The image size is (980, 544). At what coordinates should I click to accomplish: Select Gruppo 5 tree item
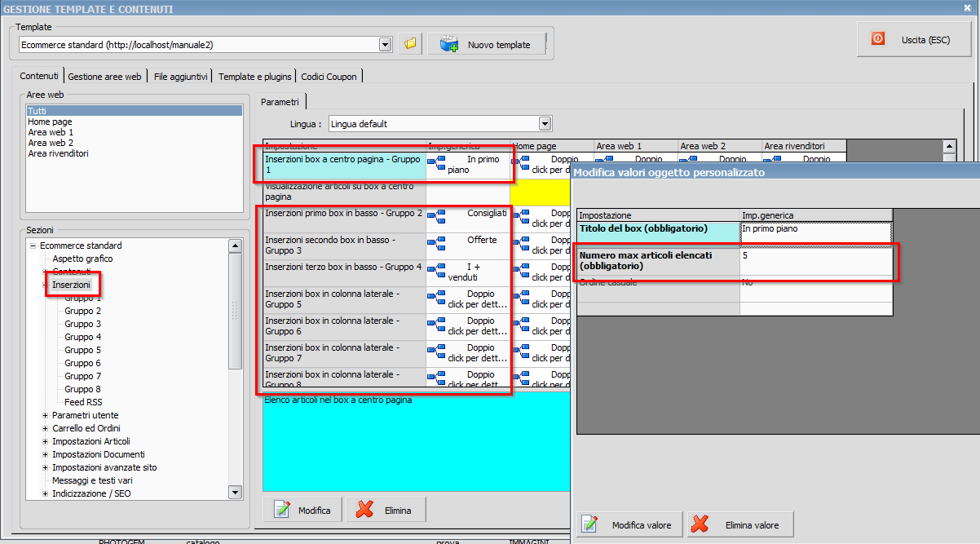click(83, 350)
